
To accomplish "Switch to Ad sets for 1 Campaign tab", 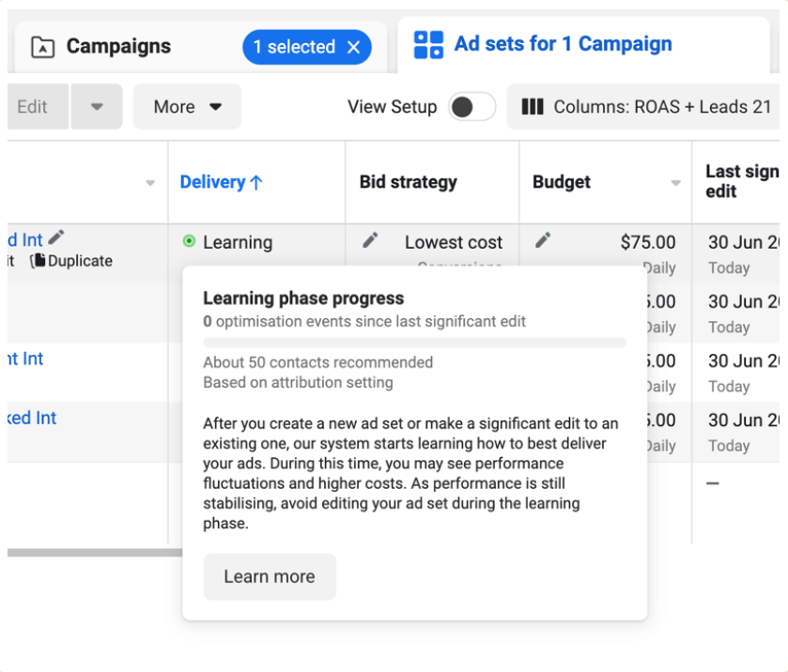I will point(583,45).
